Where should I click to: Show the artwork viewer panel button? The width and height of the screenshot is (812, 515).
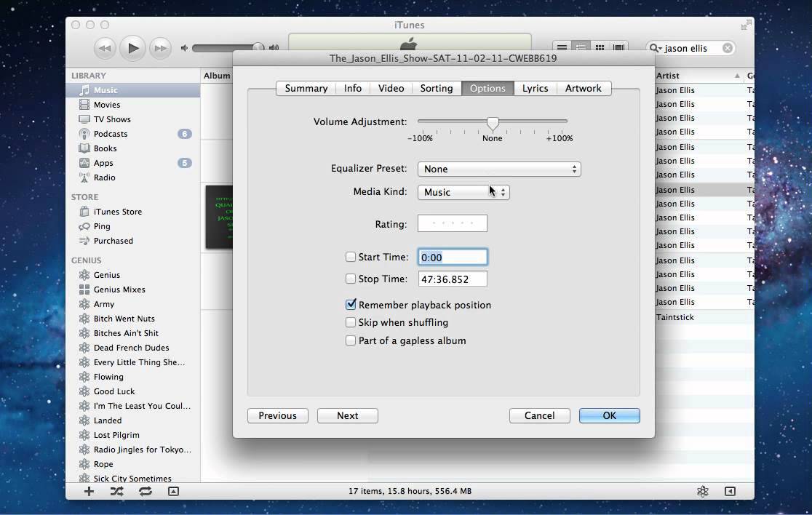pyautogui.click(x=173, y=491)
